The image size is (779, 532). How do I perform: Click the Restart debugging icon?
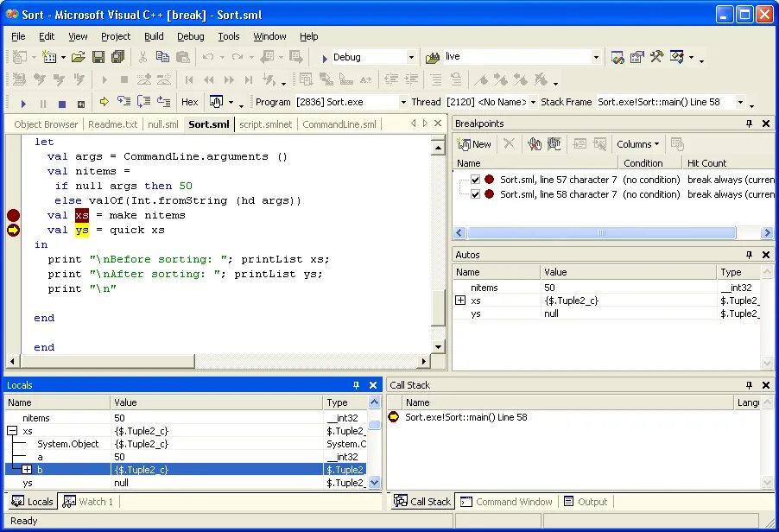point(81,104)
